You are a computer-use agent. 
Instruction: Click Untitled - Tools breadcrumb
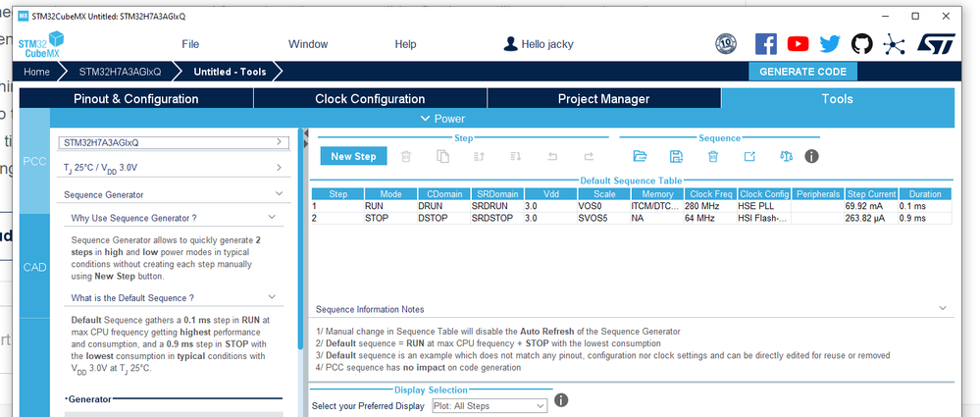230,72
